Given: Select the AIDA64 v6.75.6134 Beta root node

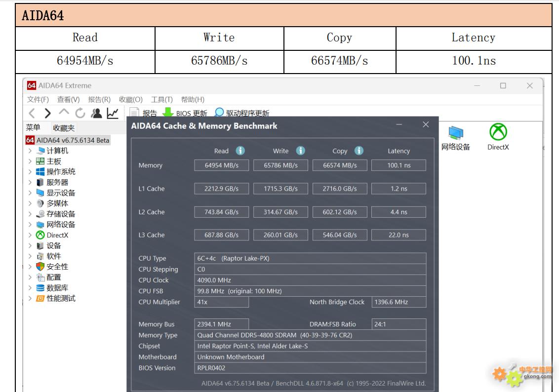Looking at the screenshot, I should (68, 140).
